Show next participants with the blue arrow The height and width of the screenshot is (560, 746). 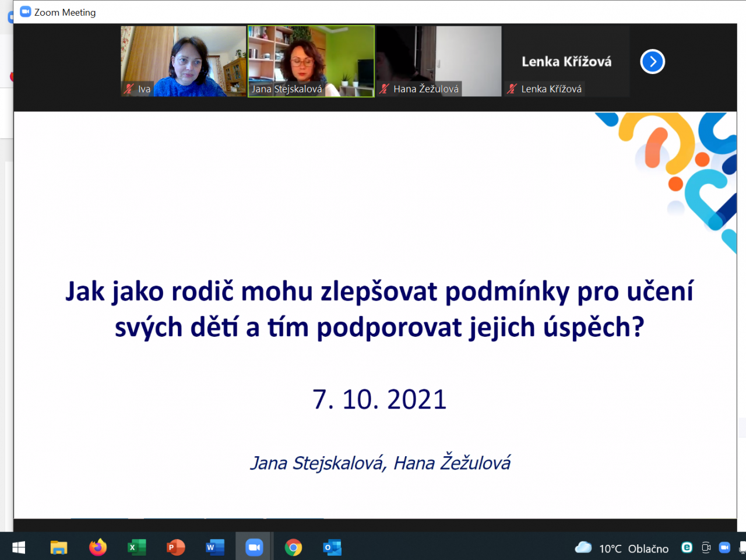click(x=652, y=61)
